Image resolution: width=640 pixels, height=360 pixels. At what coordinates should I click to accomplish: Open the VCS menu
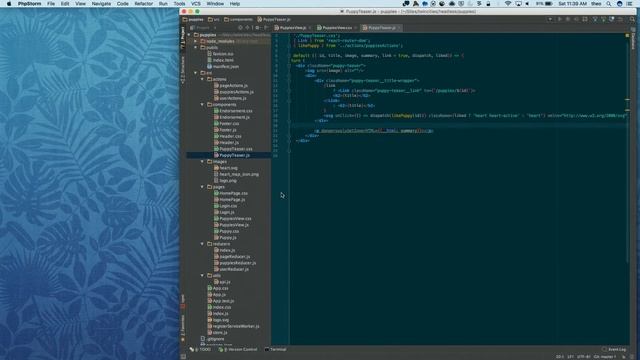196,4
